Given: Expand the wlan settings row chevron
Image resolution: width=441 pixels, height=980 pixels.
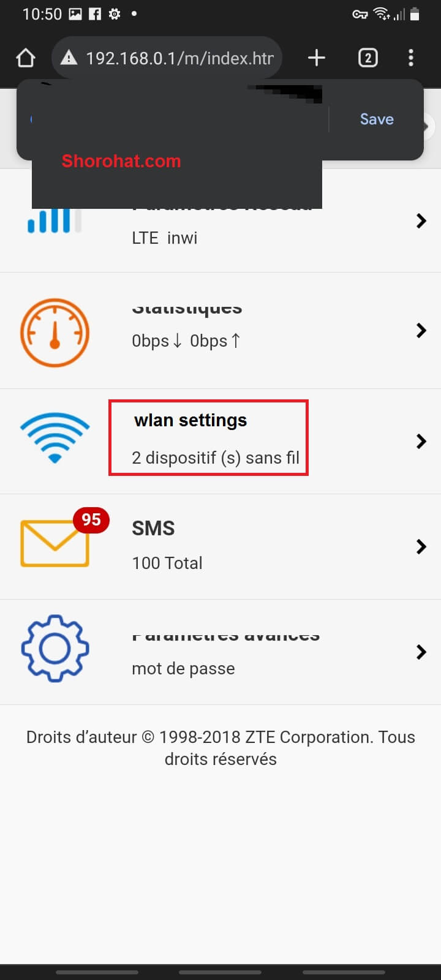Looking at the screenshot, I should pos(421,441).
